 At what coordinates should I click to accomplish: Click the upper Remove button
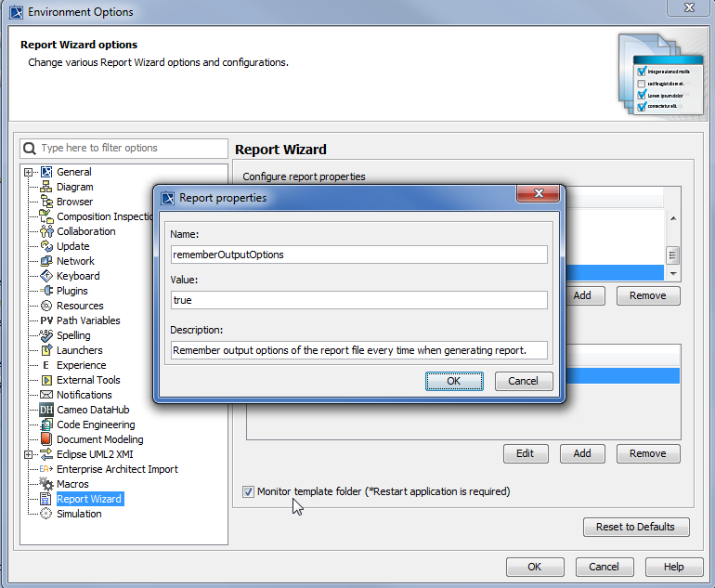coord(648,296)
